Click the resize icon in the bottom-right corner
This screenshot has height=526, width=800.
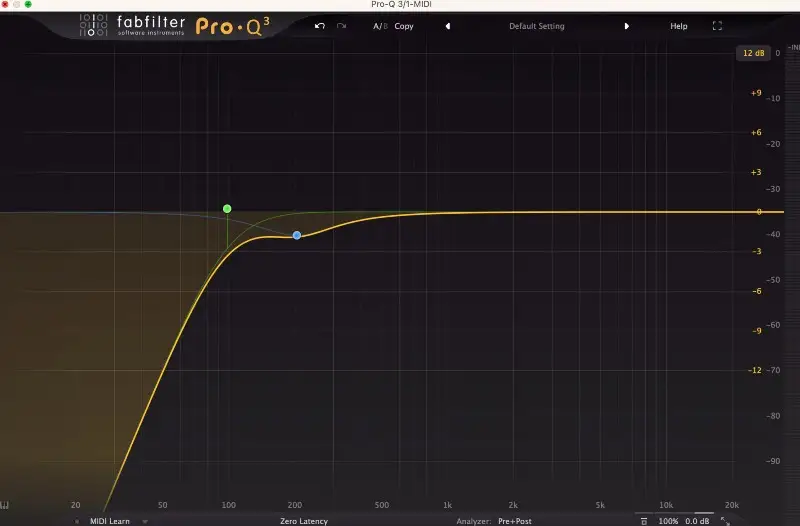[x=724, y=521]
